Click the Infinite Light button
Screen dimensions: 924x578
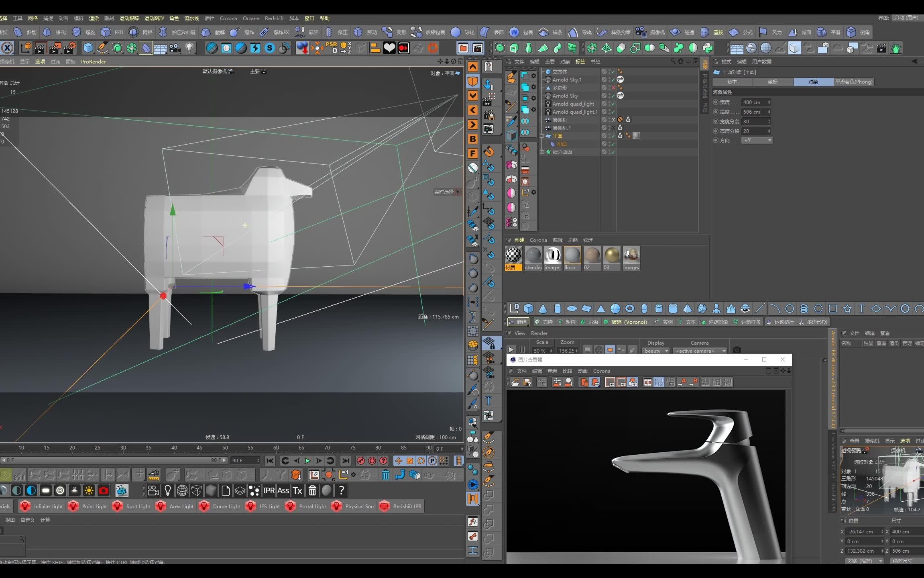tap(42, 506)
